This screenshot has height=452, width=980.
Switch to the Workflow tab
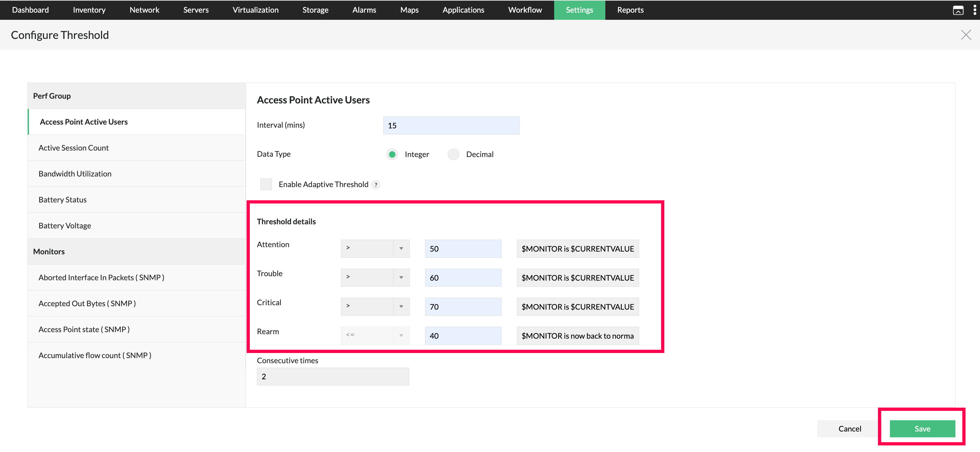(x=524, y=10)
